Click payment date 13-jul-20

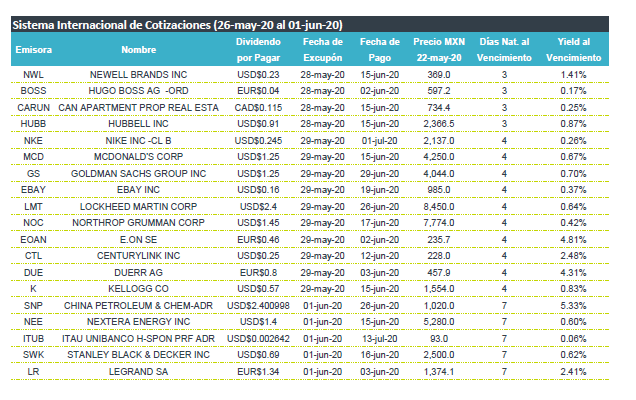click(380, 339)
